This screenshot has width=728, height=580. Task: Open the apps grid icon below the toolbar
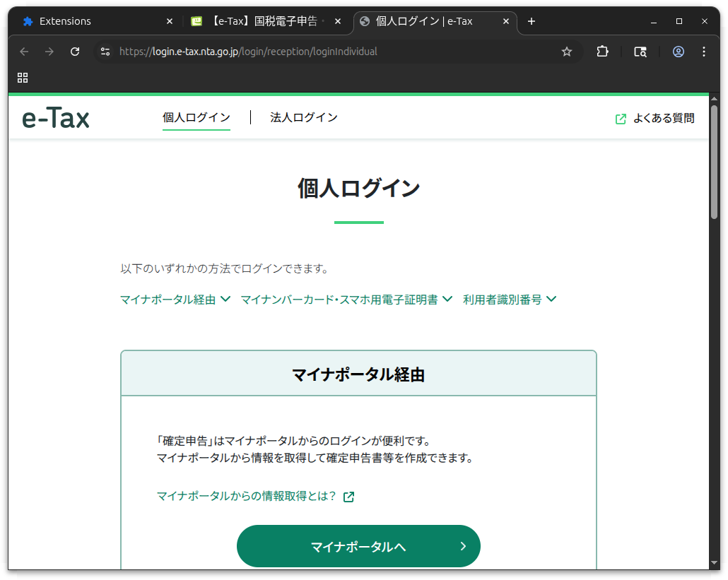[x=22, y=78]
